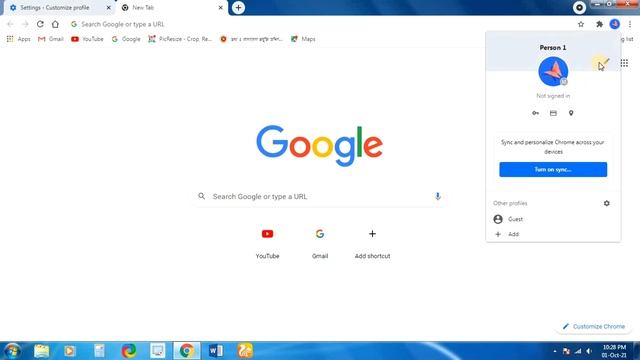This screenshot has height=360, width=640.
Task: Click the Customize Chrome button
Action: point(594,327)
